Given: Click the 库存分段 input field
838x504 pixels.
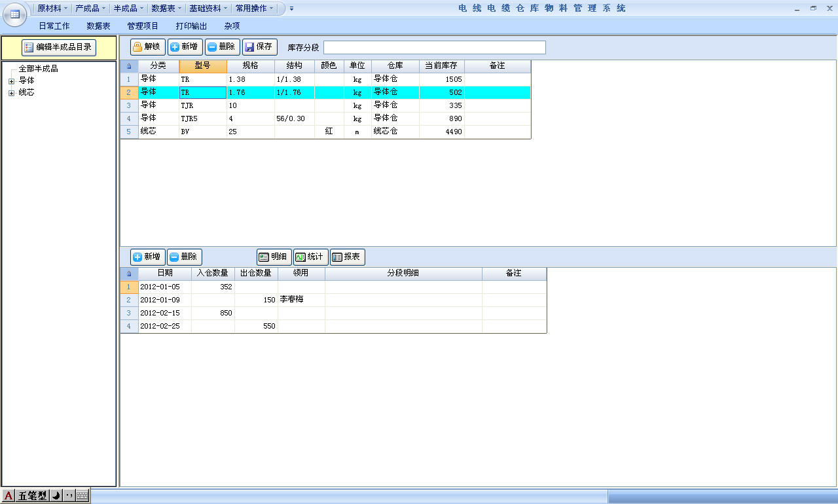Looking at the screenshot, I should click(x=434, y=48).
